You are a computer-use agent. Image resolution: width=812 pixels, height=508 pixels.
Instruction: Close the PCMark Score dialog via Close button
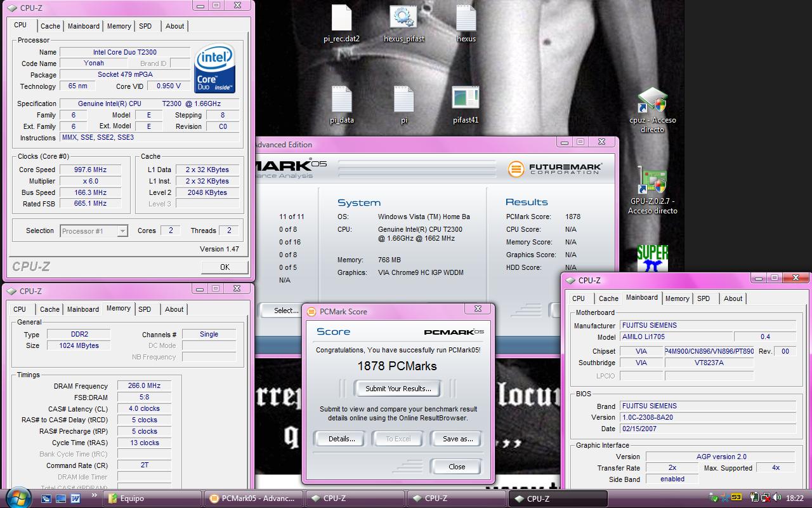[x=457, y=467]
